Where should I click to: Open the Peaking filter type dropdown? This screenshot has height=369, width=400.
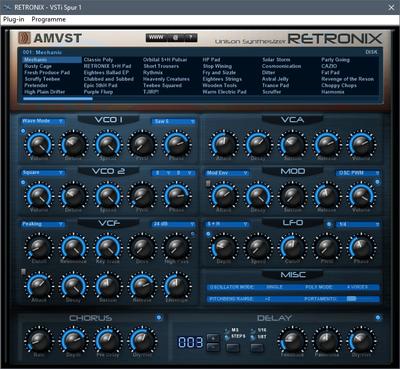click(x=43, y=224)
